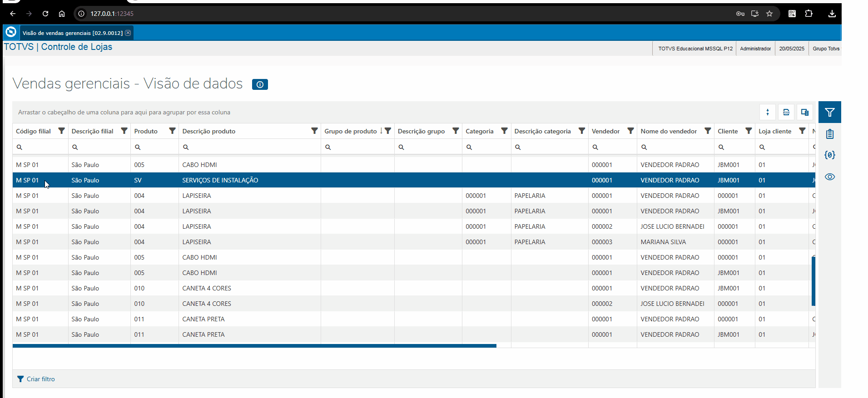Toggle the eye visibility icon in the sidebar

point(830,177)
